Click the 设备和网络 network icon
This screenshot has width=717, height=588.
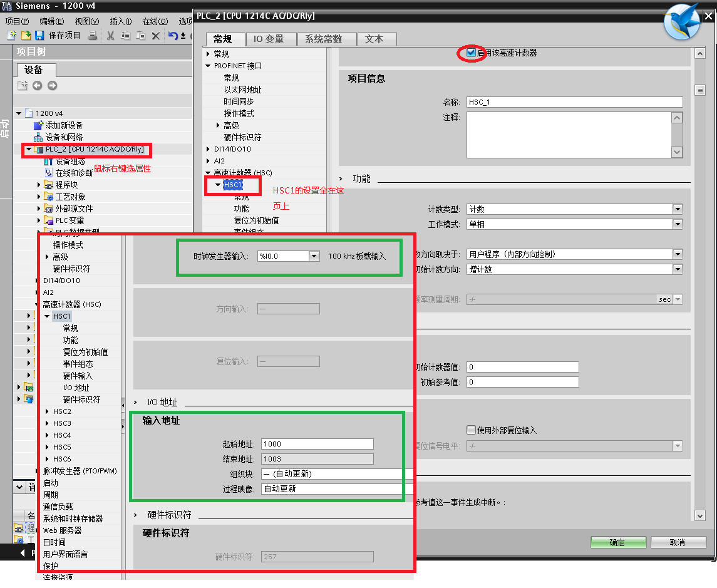pos(38,137)
